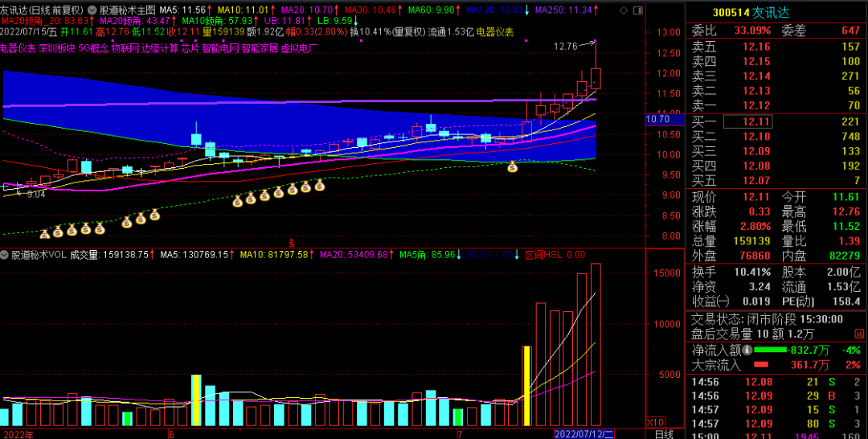Screen dimensions: 868x439
Task: Click the tall yellow volume bar in July
Action: click(x=527, y=385)
